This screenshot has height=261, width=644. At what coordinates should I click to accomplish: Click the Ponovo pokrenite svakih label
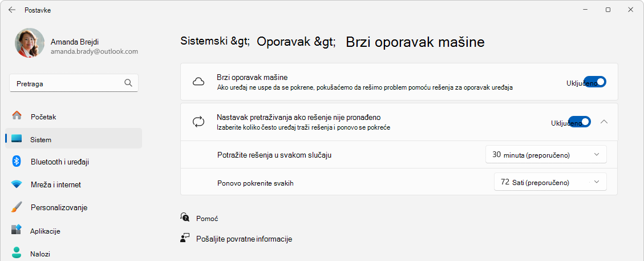256,183
